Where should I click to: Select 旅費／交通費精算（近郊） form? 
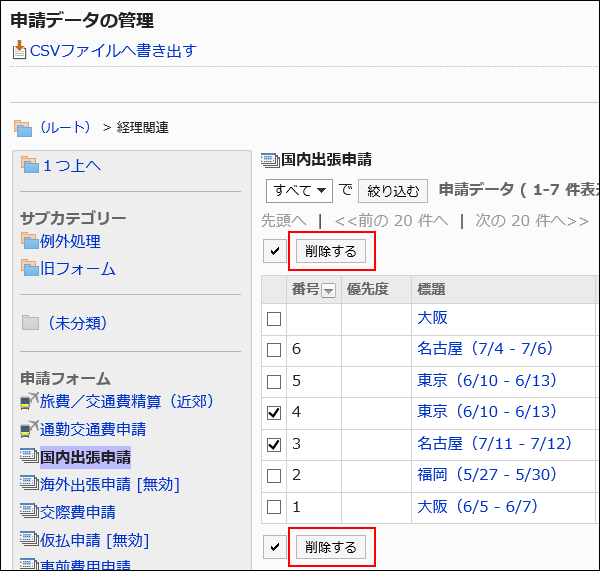pyautogui.click(x=127, y=401)
